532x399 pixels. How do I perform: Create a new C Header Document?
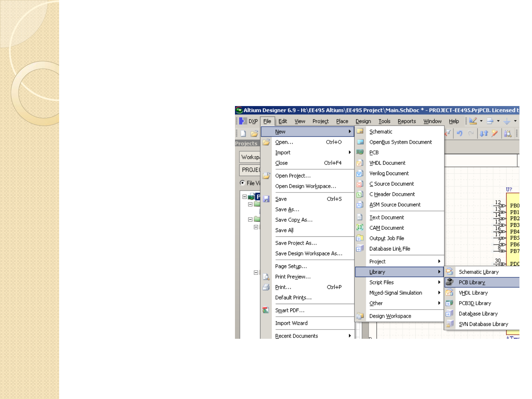click(399, 194)
